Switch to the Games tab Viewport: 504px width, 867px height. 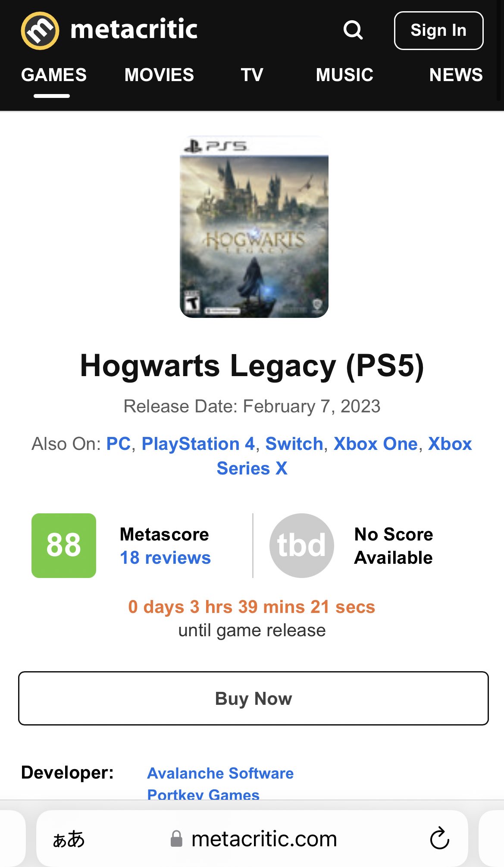[x=53, y=75]
